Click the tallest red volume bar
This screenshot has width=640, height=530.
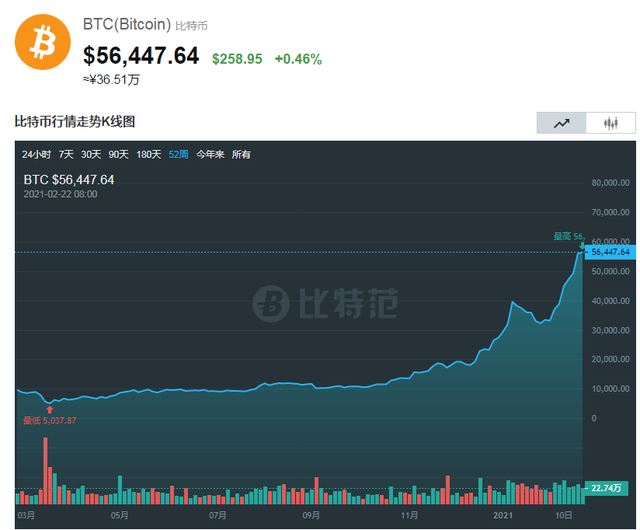(45, 471)
